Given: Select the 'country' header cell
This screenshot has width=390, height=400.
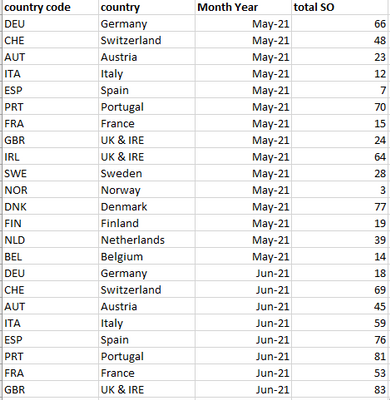Looking at the screenshot, I should [x=147, y=7].
